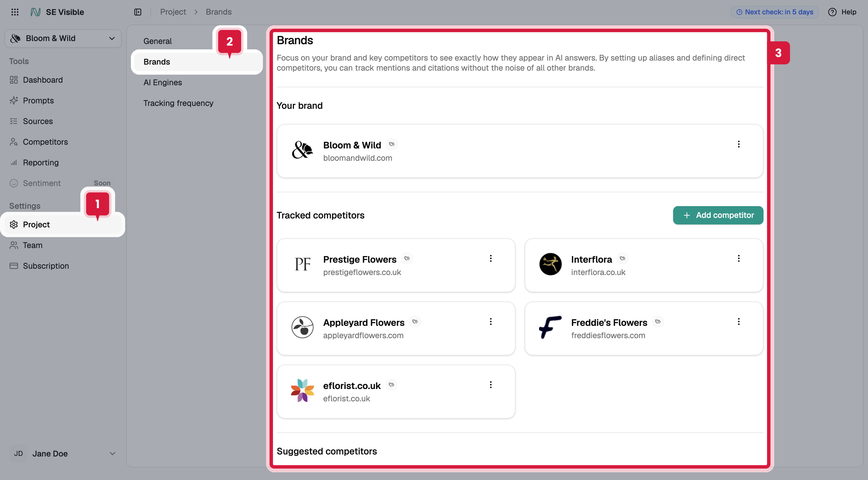
Task: Click the appleyardflowers.com domain text
Action: (x=363, y=335)
